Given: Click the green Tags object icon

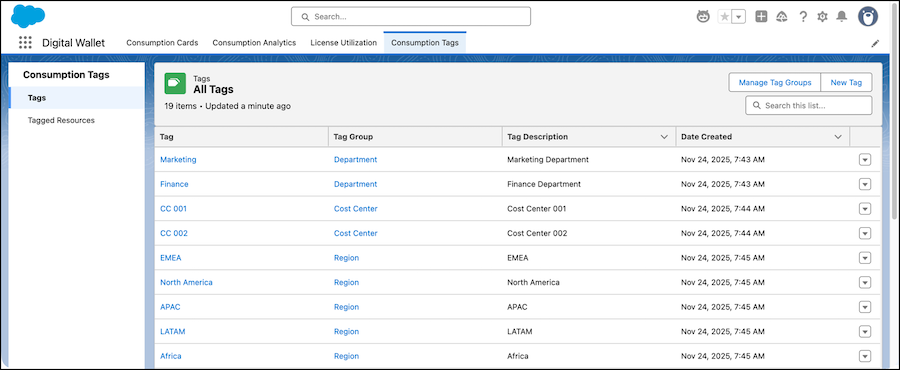Looking at the screenshot, I should (175, 83).
